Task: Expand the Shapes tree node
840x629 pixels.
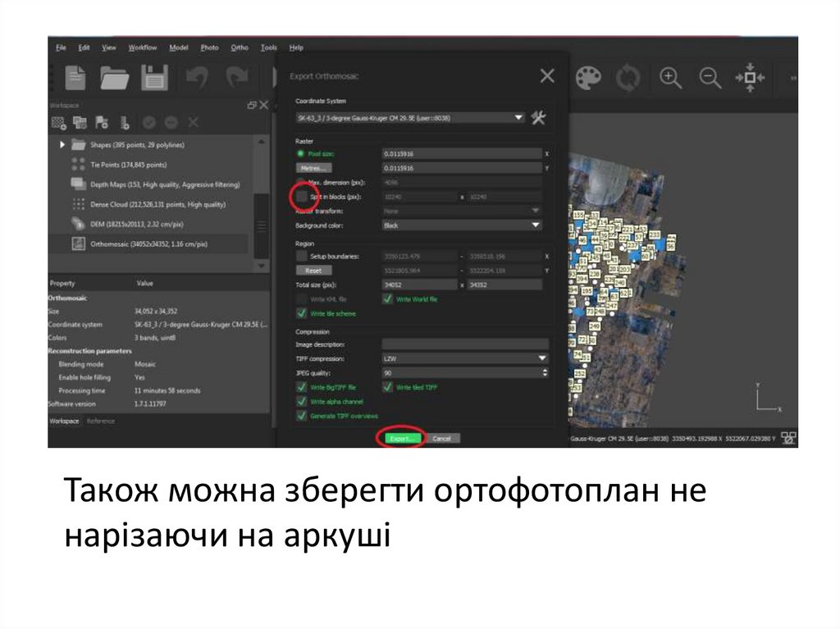Action: (62, 144)
